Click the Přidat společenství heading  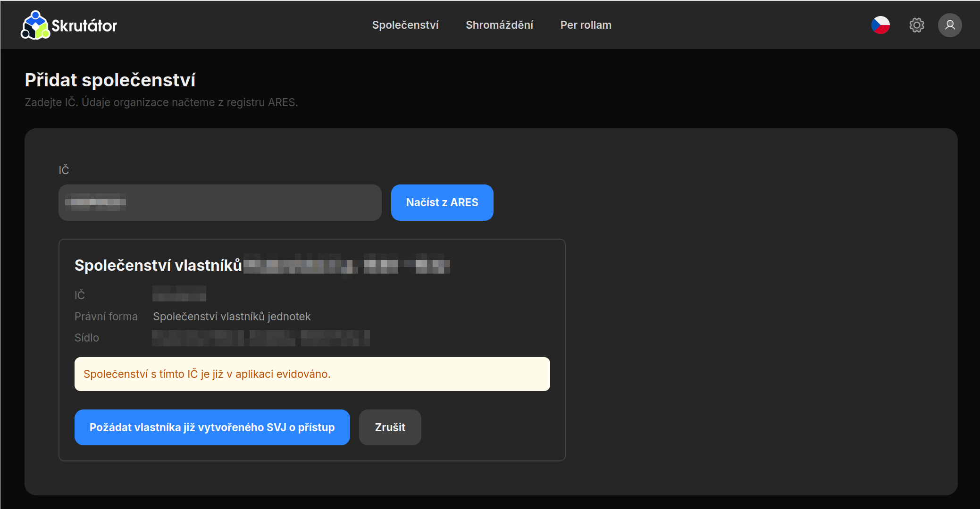[x=110, y=80]
